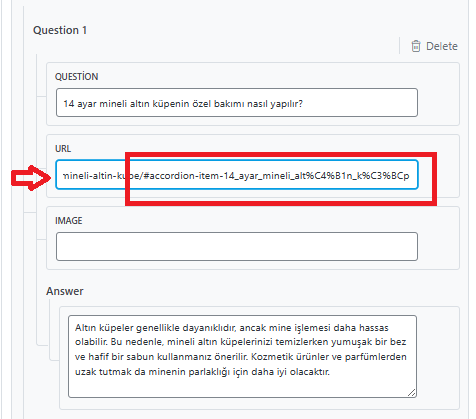Click the resize grip of the Answer textarea
Screen dimensions: 476x419
pyautogui.click(x=412, y=393)
